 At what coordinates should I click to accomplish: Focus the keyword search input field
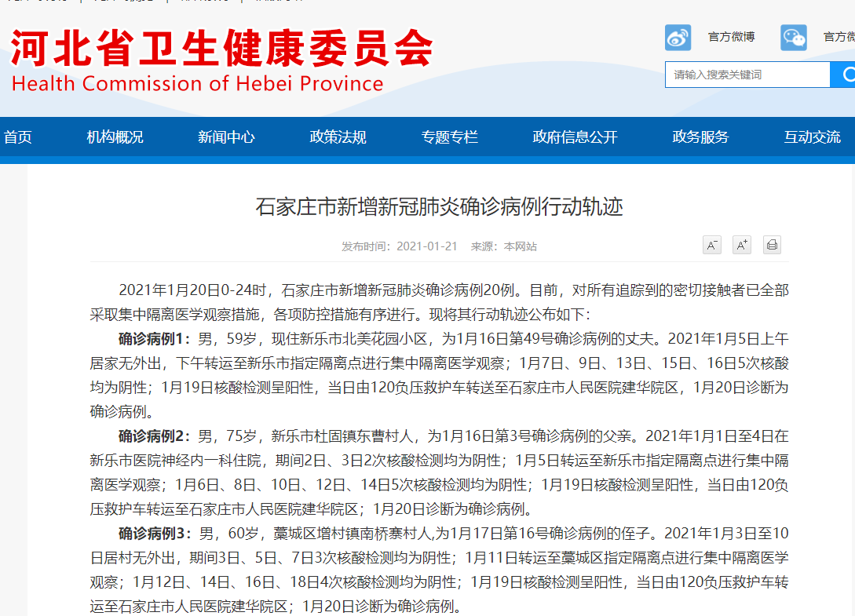pyautogui.click(x=747, y=75)
